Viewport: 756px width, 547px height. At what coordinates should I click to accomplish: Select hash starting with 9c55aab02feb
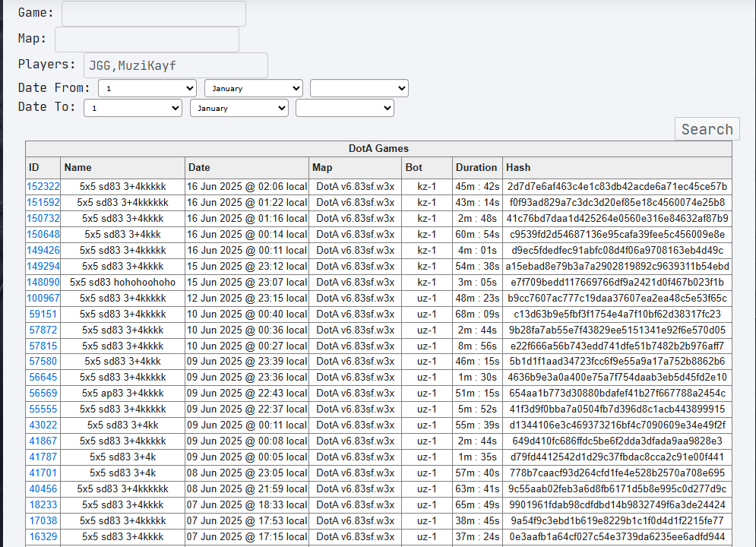tap(617, 489)
